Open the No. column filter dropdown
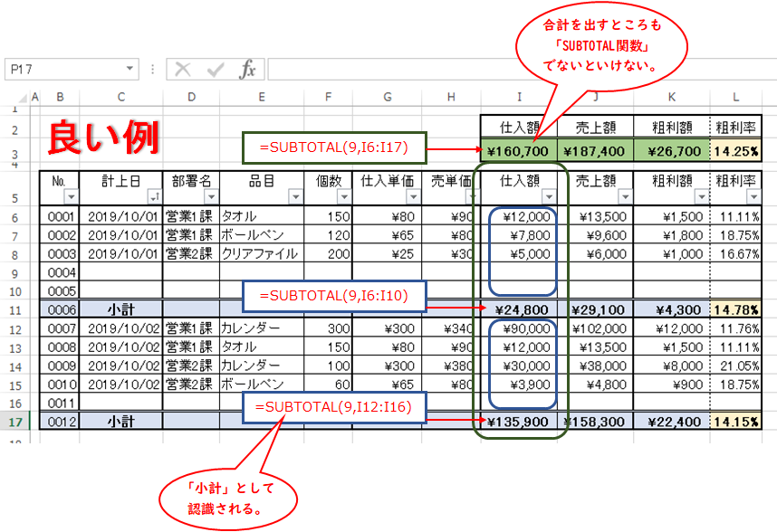 pos(72,197)
